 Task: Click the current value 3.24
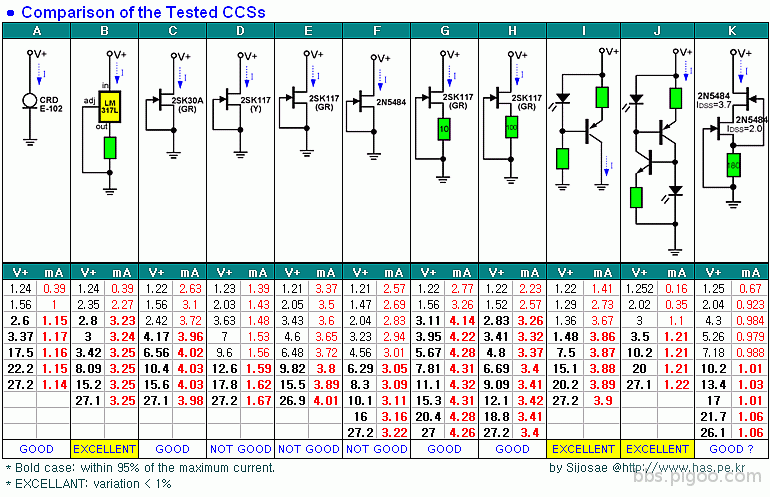pyautogui.click(x=122, y=337)
